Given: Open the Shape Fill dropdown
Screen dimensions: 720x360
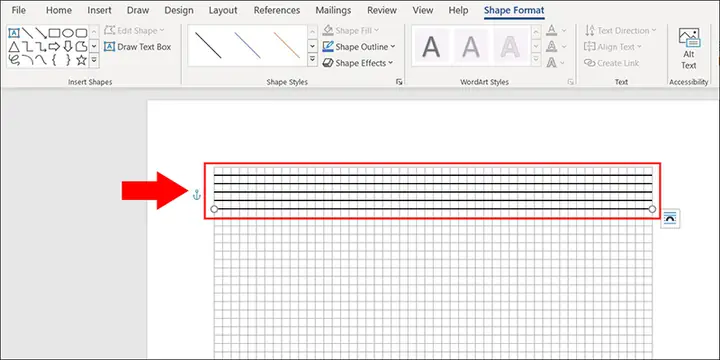Looking at the screenshot, I should click(x=350, y=31).
